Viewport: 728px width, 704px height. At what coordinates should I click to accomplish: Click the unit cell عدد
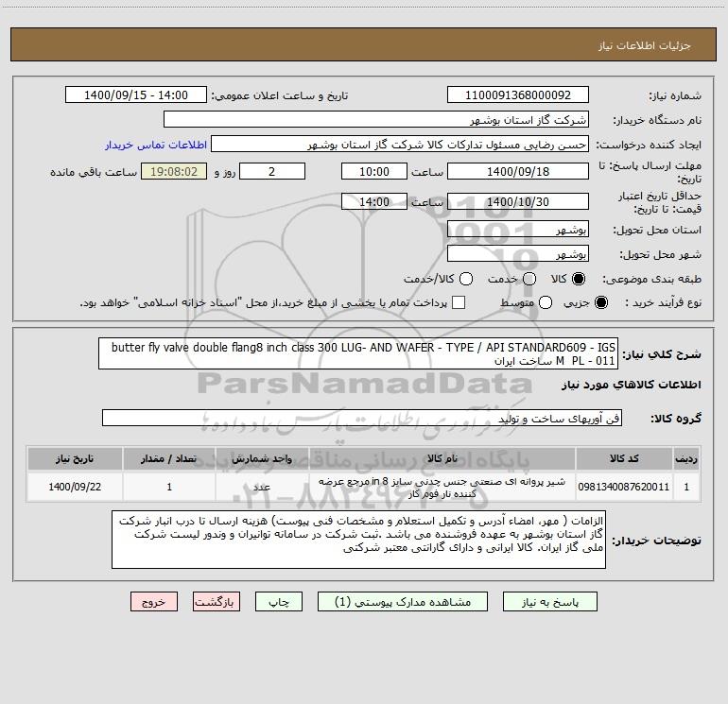pyautogui.click(x=262, y=487)
